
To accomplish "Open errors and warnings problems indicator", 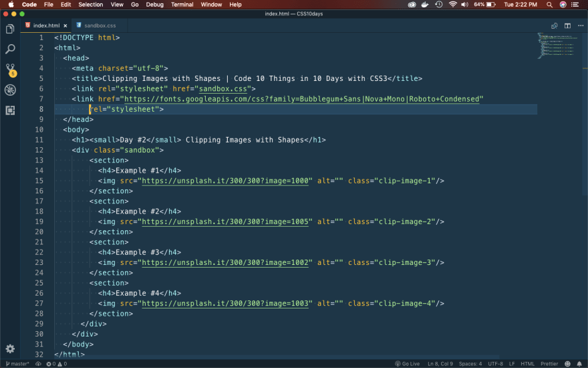I will click(x=56, y=364).
